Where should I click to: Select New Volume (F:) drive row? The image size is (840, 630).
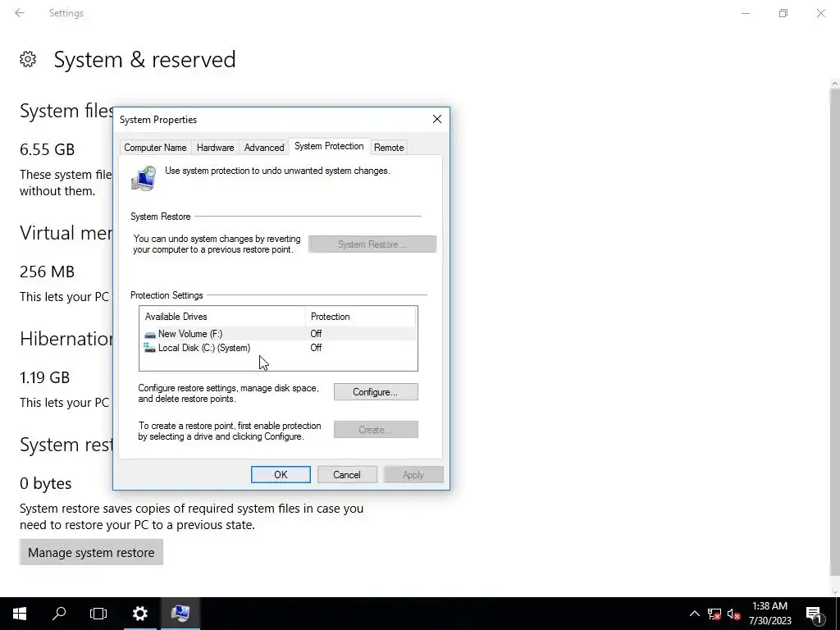[x=278, y=334]
